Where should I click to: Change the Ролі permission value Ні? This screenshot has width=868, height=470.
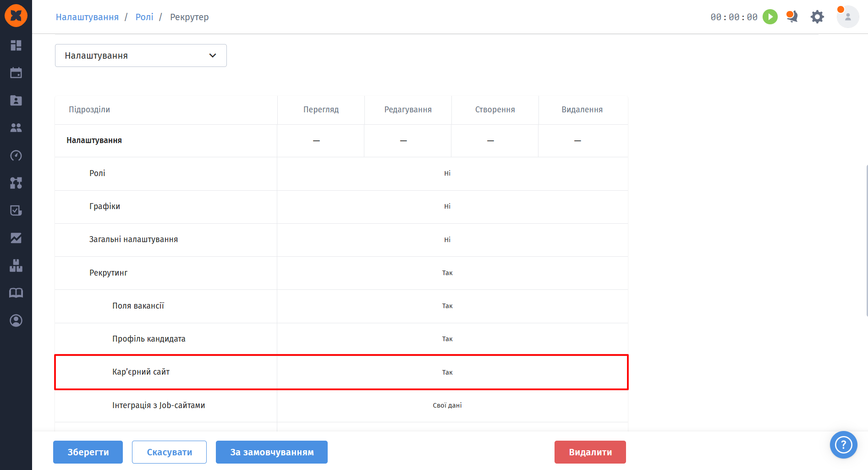pos(447,173)
